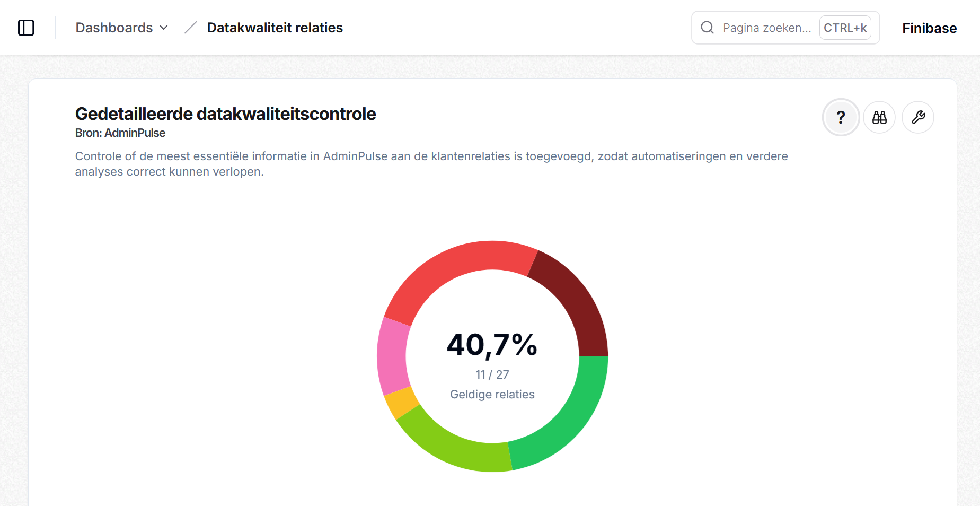Click the Gedetailleerde datakwaliteitscontrole heading

pyautogui.click(x=225, y=114)
